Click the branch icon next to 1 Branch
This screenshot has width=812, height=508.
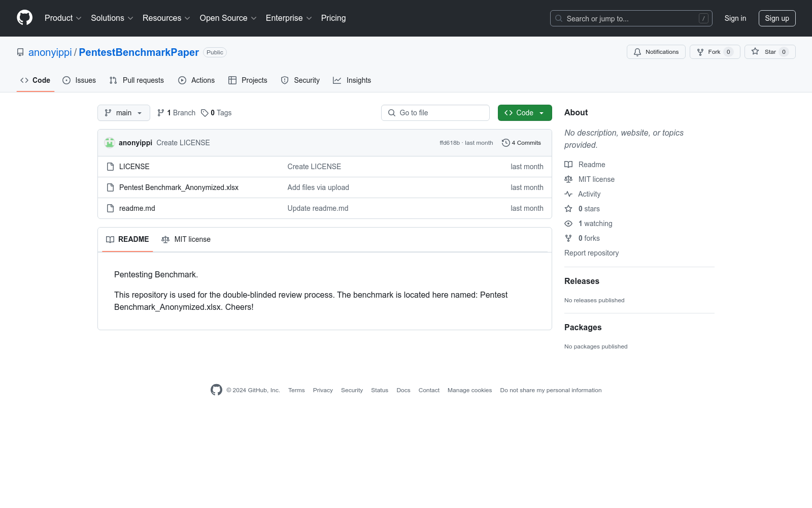coord(161,113)
